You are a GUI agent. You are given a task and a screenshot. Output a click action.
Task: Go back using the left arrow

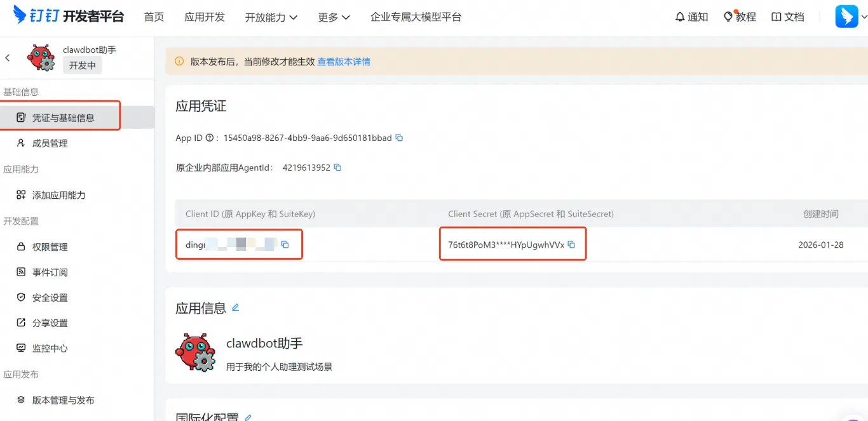coord(8,58)
